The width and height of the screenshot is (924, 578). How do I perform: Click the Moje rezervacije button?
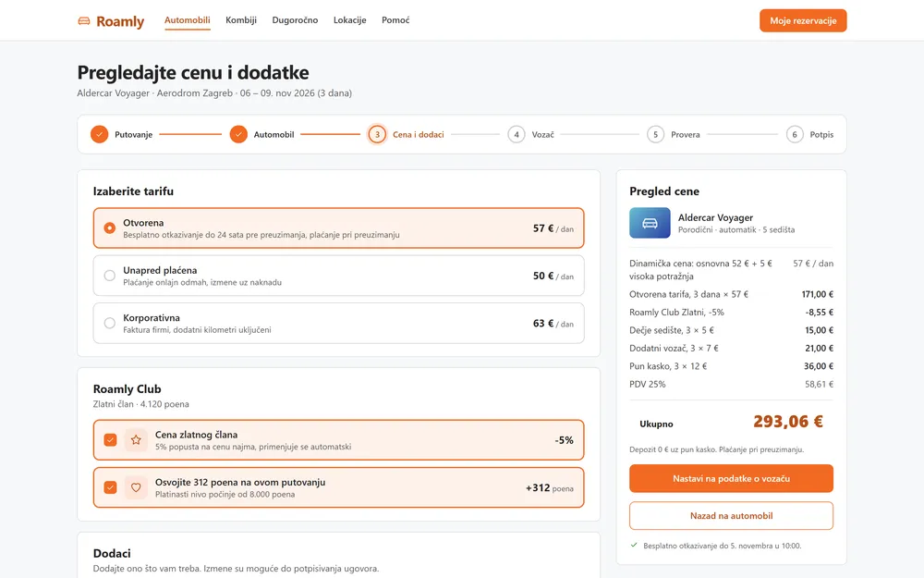pos(803,20)
